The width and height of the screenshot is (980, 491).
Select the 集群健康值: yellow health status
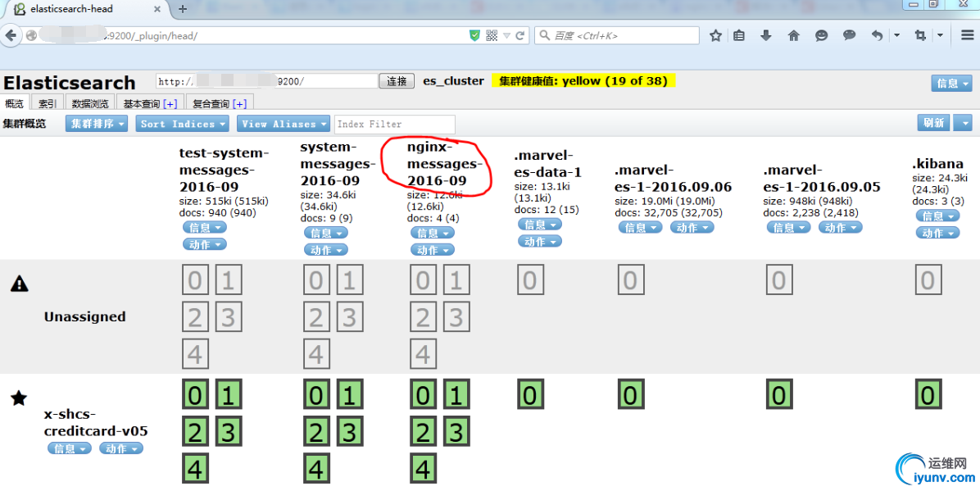(583, 81)
